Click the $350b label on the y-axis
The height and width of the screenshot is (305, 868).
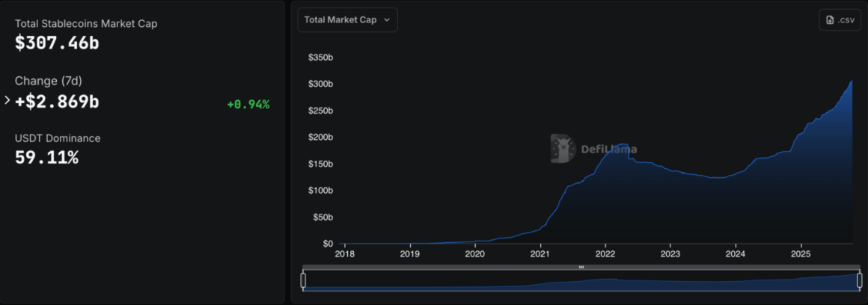tap(320, 58)
